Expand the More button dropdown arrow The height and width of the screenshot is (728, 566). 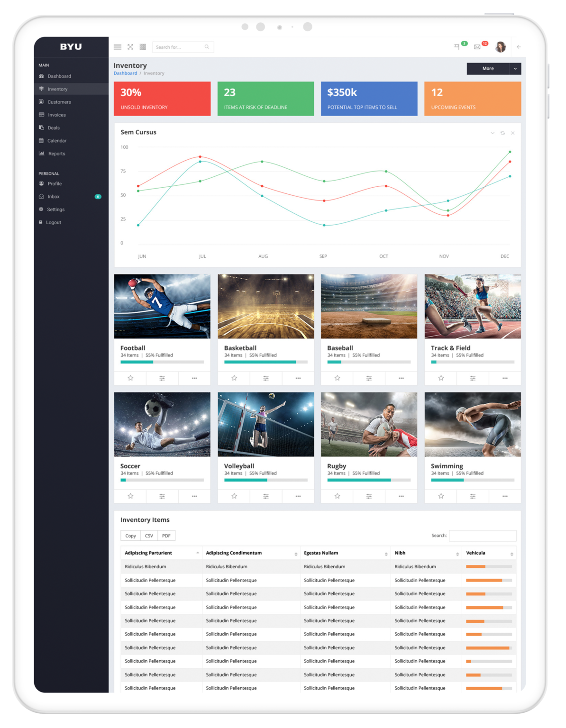click(515, 69)
